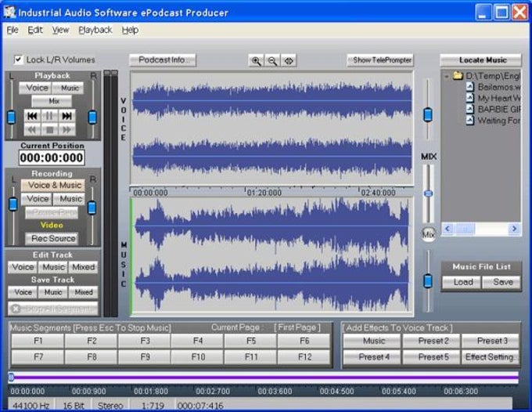Select Mix in Playback panel

coord(52,101)
